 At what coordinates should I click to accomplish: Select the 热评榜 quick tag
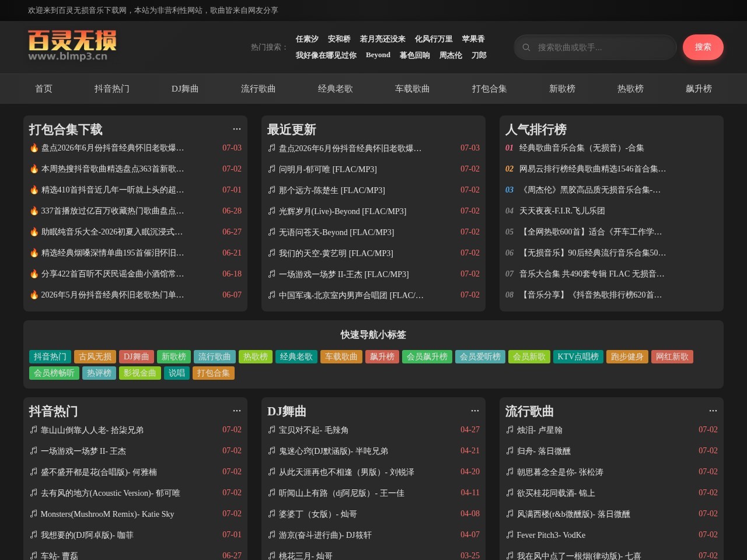click(99, 373)
